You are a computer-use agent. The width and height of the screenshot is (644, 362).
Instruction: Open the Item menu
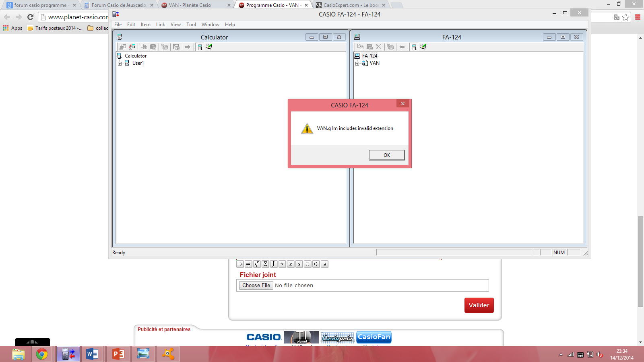[146, 25]
